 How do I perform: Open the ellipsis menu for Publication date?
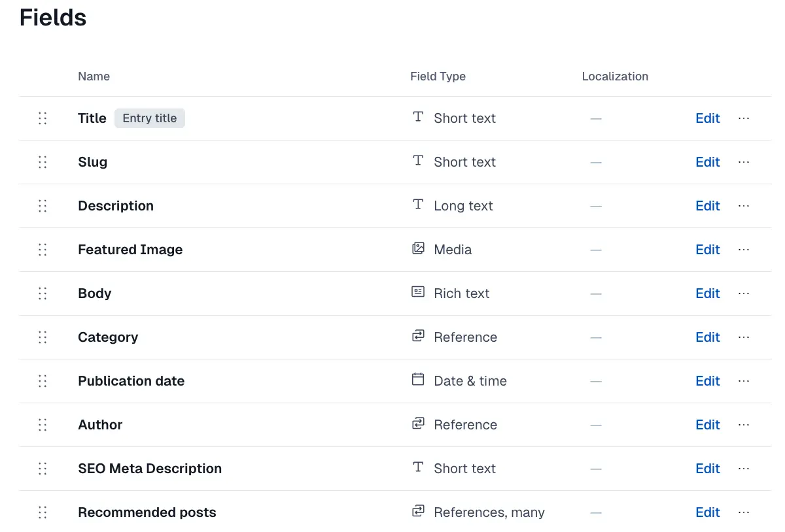(x=744, y=381)
